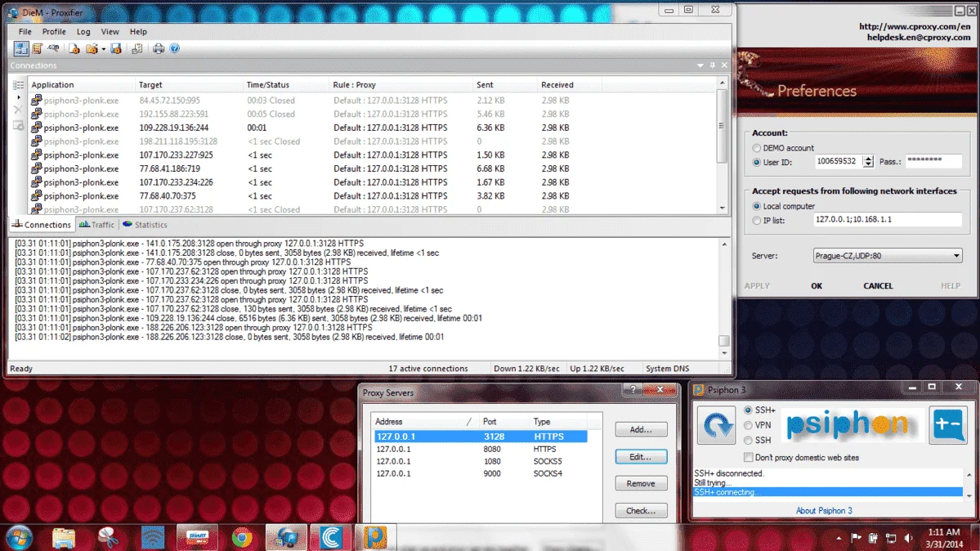The image size is (980, 551).
Task: Open Google Chrome from the taskbar
Action: pos(242,537)
